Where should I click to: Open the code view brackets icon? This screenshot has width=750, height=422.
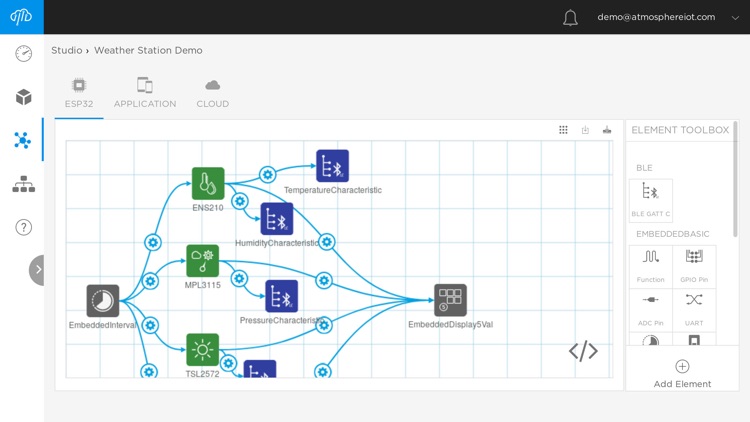583,352
